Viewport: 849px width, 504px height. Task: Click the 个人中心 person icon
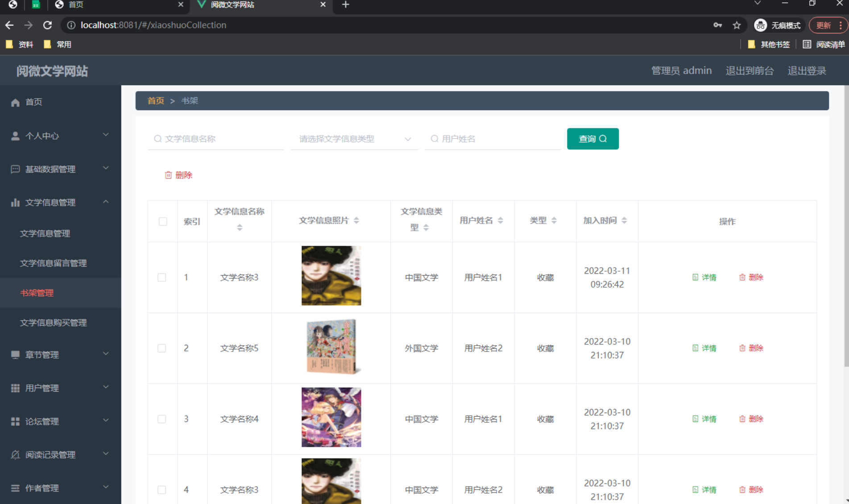click(x=15, y=135)
